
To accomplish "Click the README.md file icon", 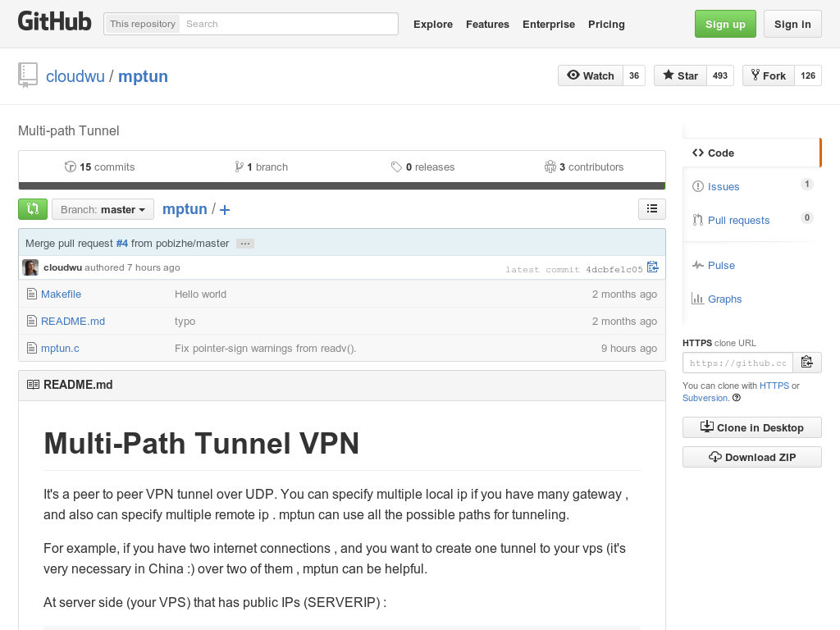I will [x=32, y=321].
